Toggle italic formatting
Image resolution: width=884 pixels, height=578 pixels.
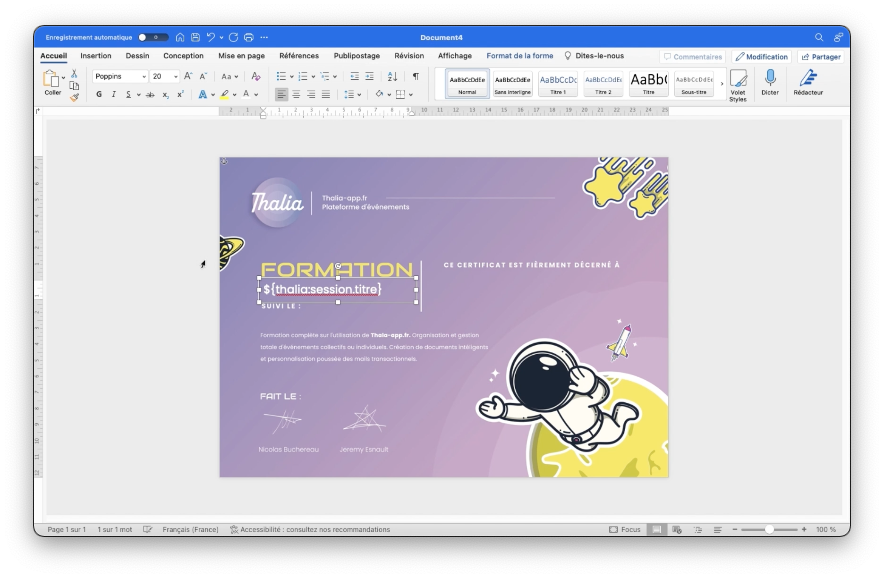pyautogui.click(x=113, y=95)
